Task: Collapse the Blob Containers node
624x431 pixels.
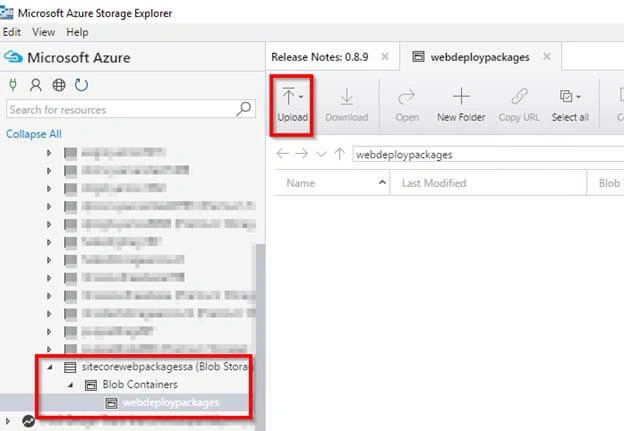Action: (x=70, y=385)
